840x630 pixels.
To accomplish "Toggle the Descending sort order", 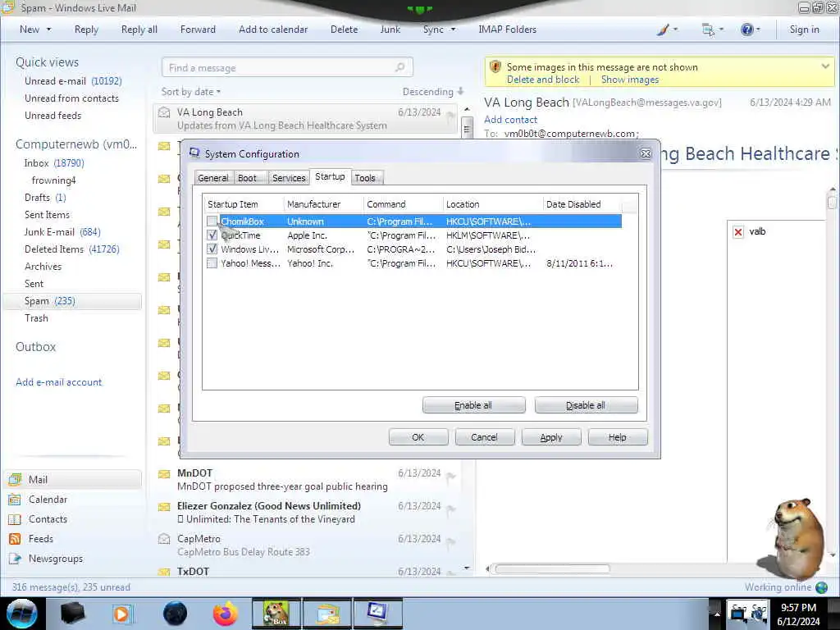I will point(433,92).
